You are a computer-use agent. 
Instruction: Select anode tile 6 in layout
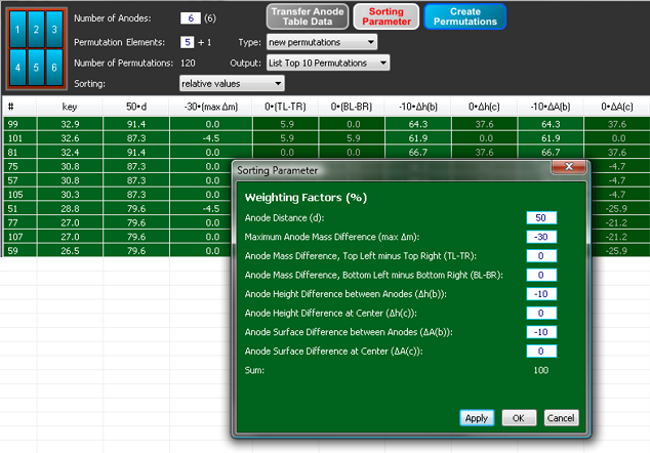coord(54,67)
